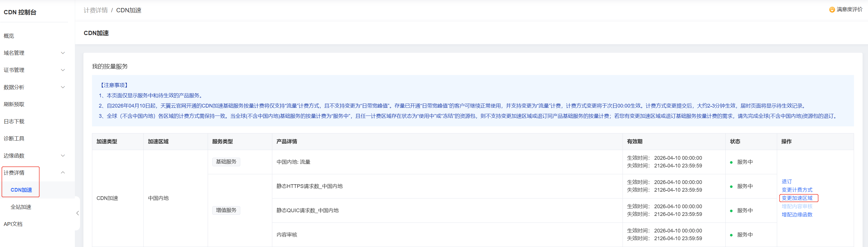Image resolution: width=868 pixels, height=247 pixels.
Task: Open API文档 in the sidebar
Action: point(13,224)
